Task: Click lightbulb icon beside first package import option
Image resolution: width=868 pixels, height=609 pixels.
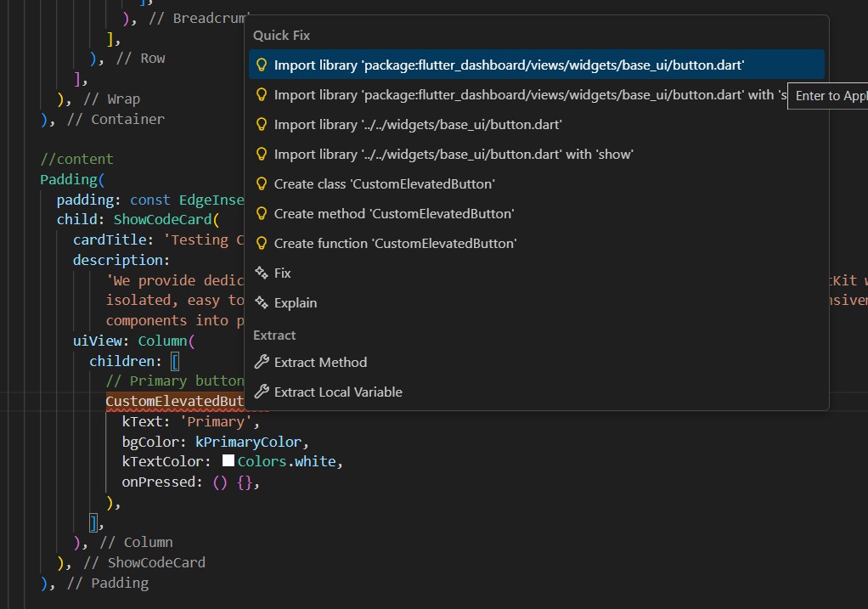Action: click(262, 65)
